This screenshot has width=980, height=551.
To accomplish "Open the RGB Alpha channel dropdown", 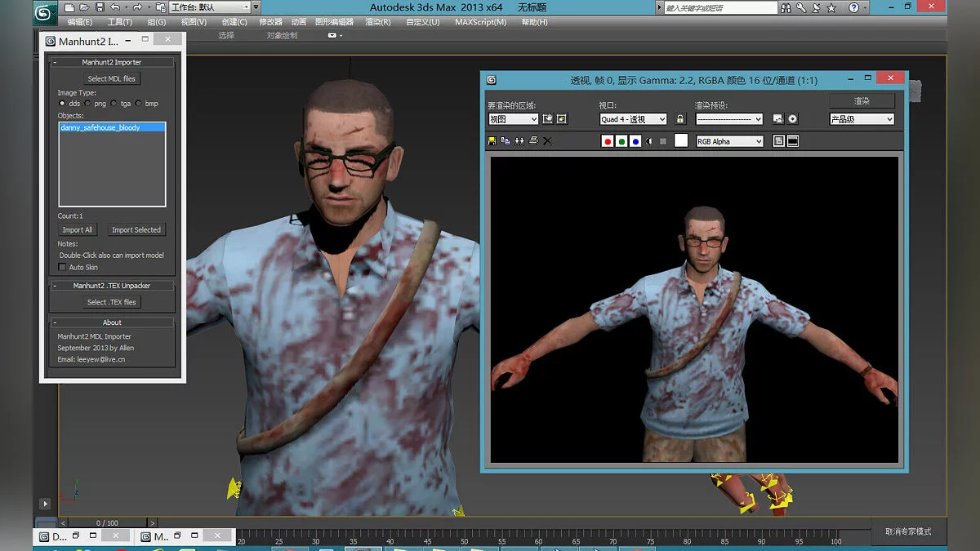I will pos(729,141).
